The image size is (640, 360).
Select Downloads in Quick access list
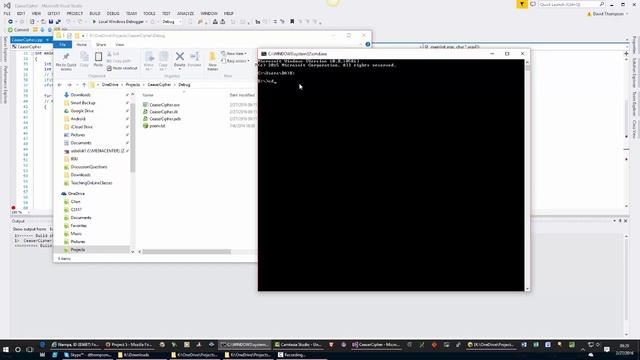pyautogui.click(x=80, y=95)
